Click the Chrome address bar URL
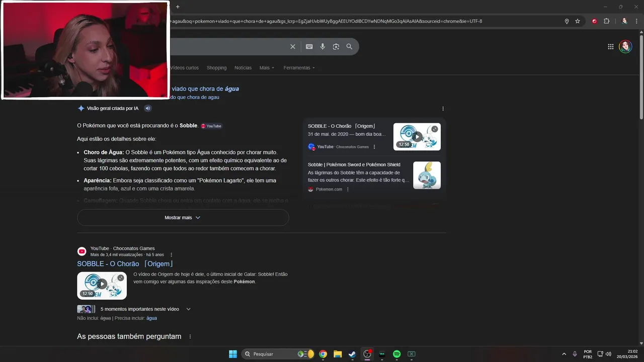Viewport: 644px width, 362px height. (326, 21)
